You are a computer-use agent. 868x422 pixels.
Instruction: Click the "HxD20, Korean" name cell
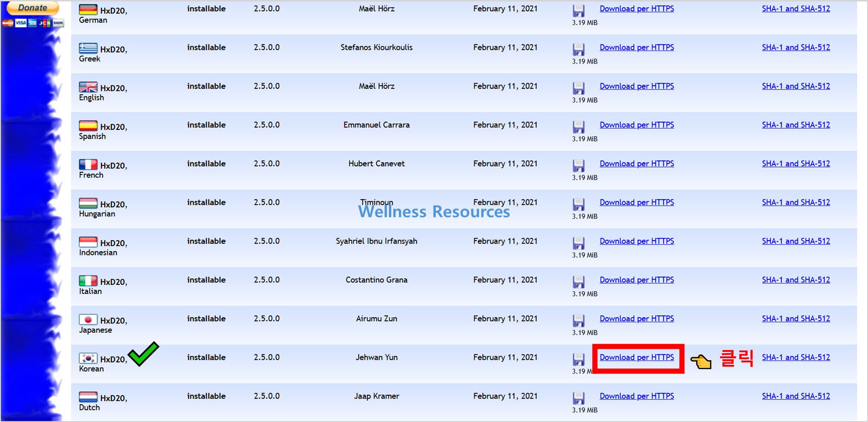pyautogui.click(x=103, y=363)
